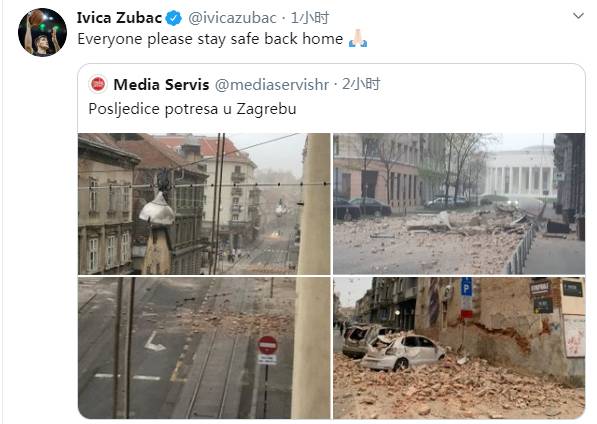This screenshot has width=597, height=424.
Task: Click the blue parking sign in photo
Action: pos(467,287)
